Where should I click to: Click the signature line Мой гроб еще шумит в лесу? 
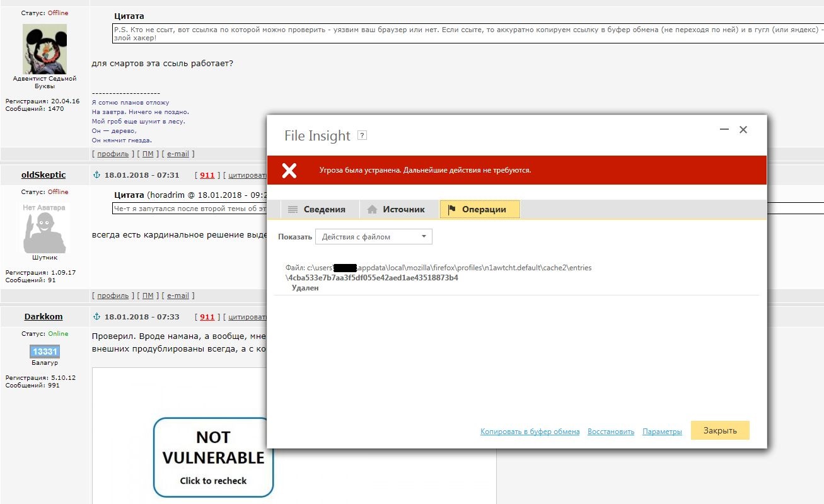(x=139, y=122)
